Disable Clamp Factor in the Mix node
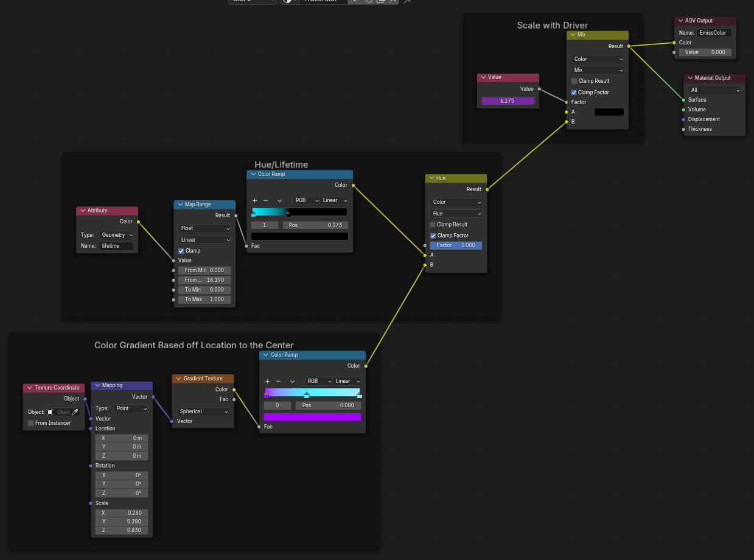The image size is (754, 560). [x=574, y=93]
